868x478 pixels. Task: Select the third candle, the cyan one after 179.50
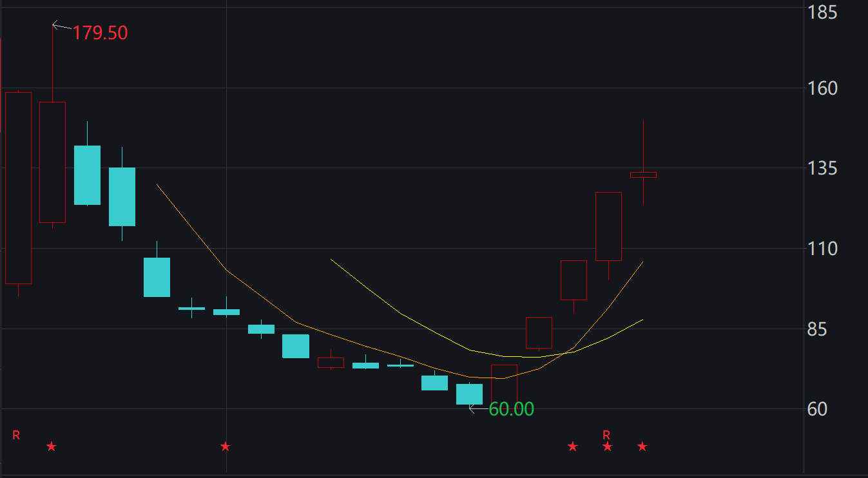point(87,175)
